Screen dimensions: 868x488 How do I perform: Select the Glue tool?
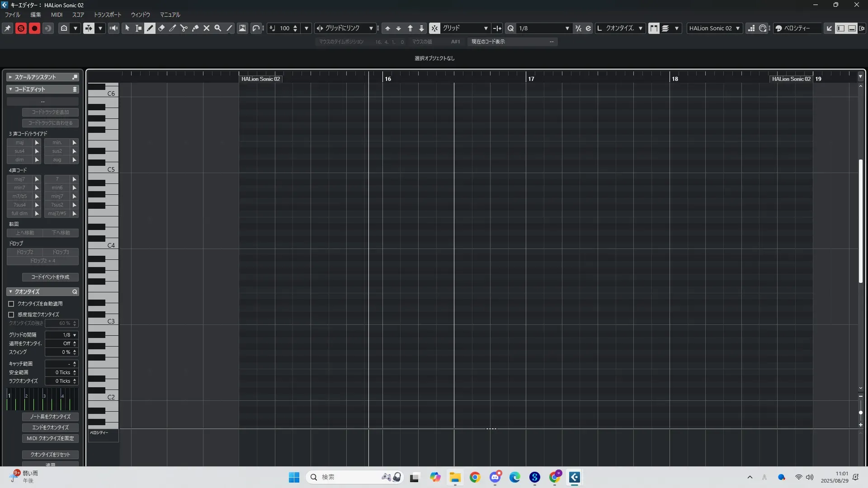(195, 28)
